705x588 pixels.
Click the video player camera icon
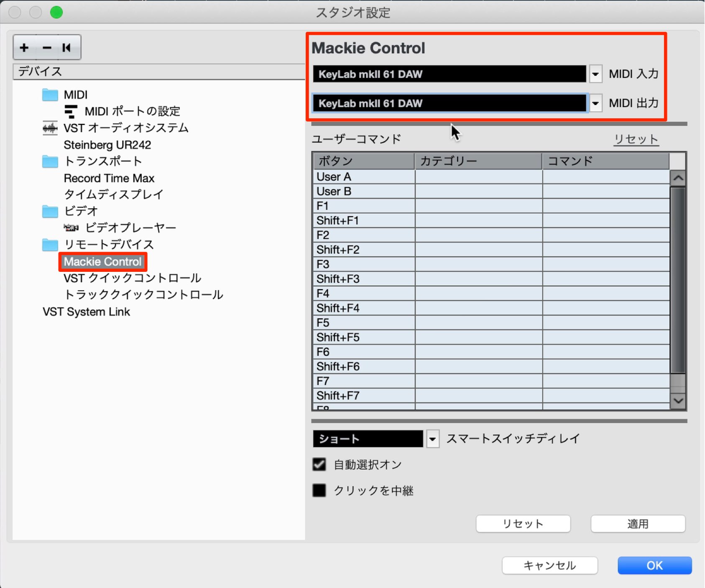(71, 228)
